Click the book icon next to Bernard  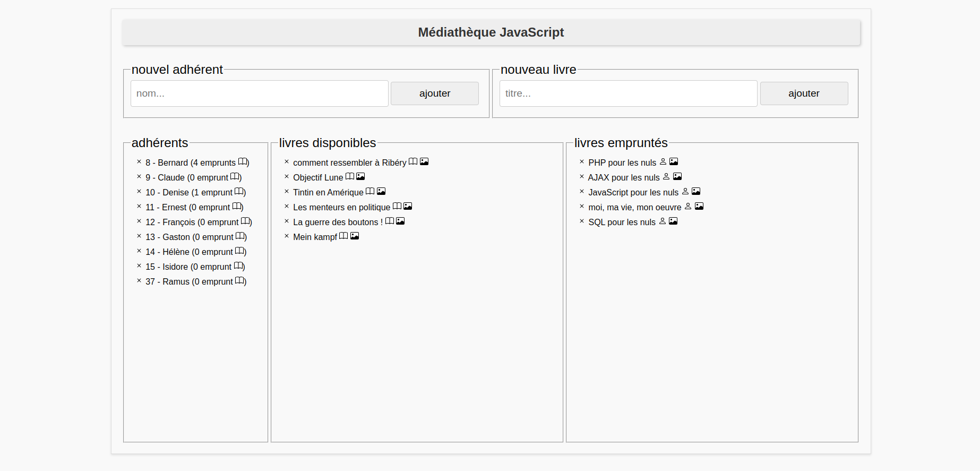(x=243, y=162)
